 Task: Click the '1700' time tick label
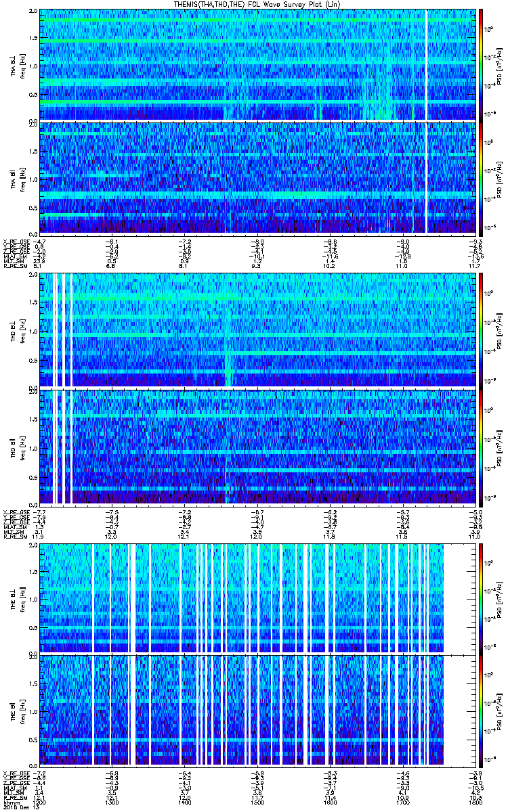[402, 803]
